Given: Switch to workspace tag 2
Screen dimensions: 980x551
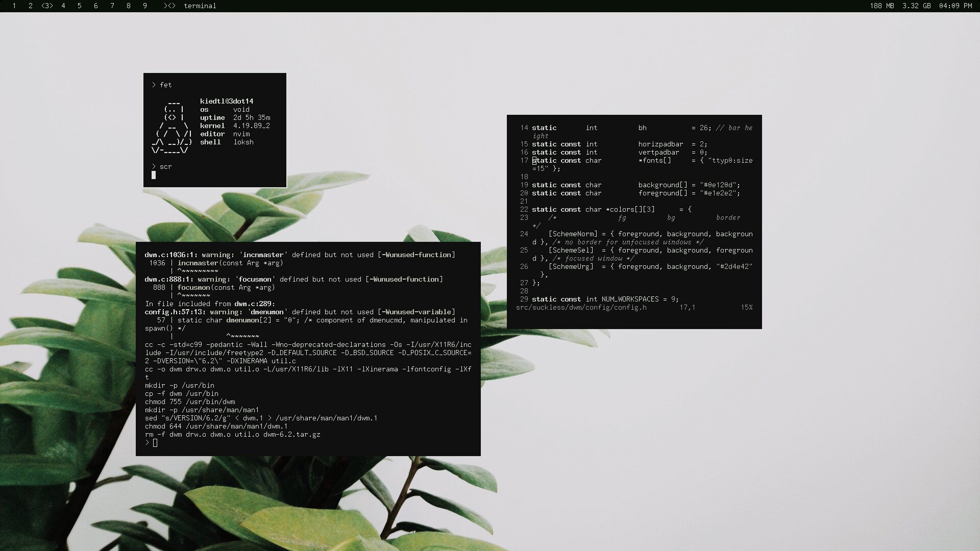Looking at the screenshot, I should (x=31, y=6).
